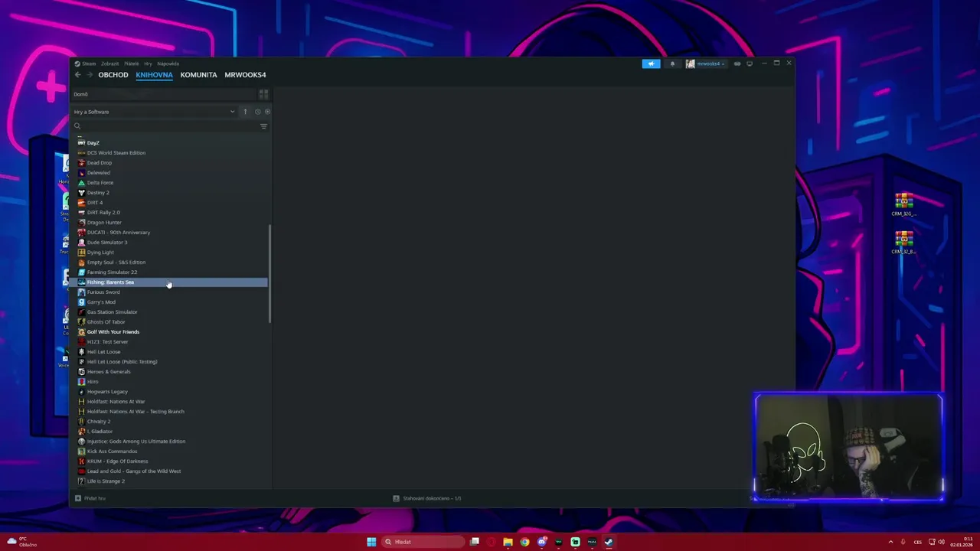Click the library list scrollbar

(269, 273)
